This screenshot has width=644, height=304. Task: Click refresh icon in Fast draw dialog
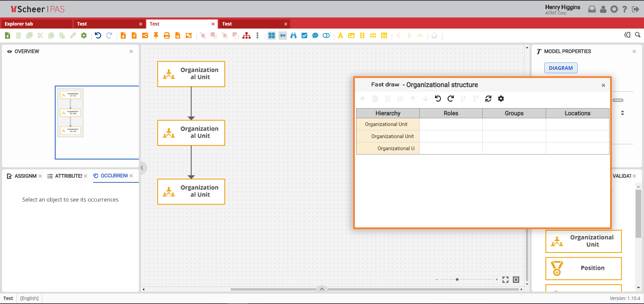click(x=488, y=98)
